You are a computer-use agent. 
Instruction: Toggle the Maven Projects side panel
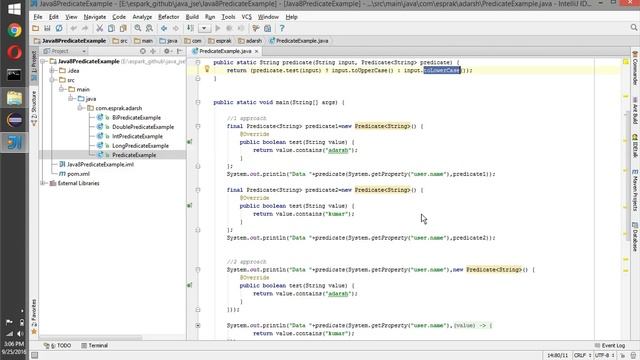[635, 190]
